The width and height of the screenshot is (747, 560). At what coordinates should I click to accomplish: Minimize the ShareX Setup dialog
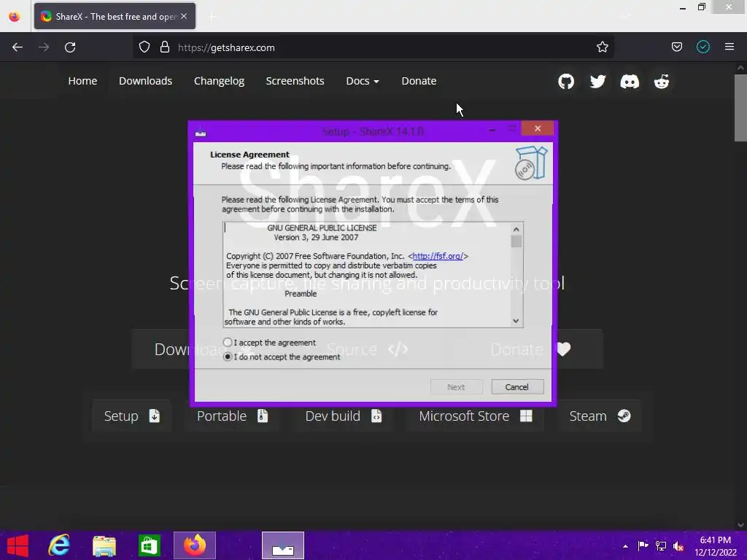pyautogui.click(x=492, y=130)
